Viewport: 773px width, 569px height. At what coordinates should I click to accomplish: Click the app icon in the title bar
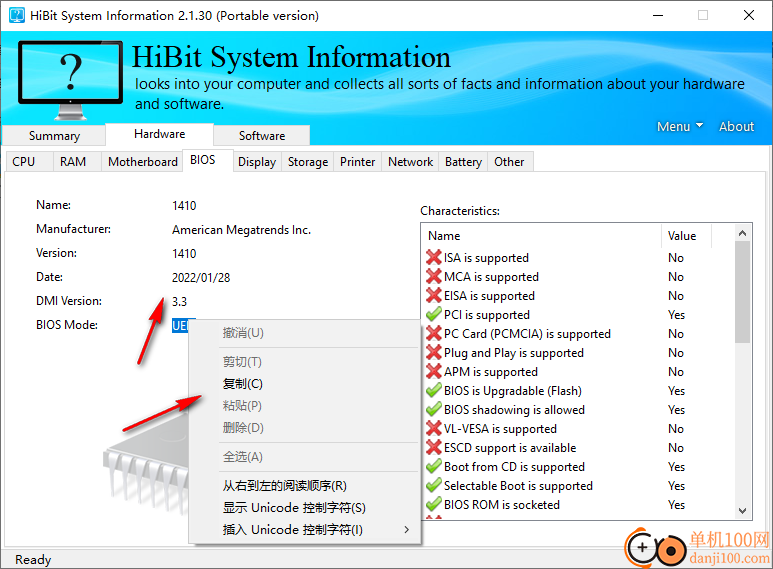(x=16, y=15)
